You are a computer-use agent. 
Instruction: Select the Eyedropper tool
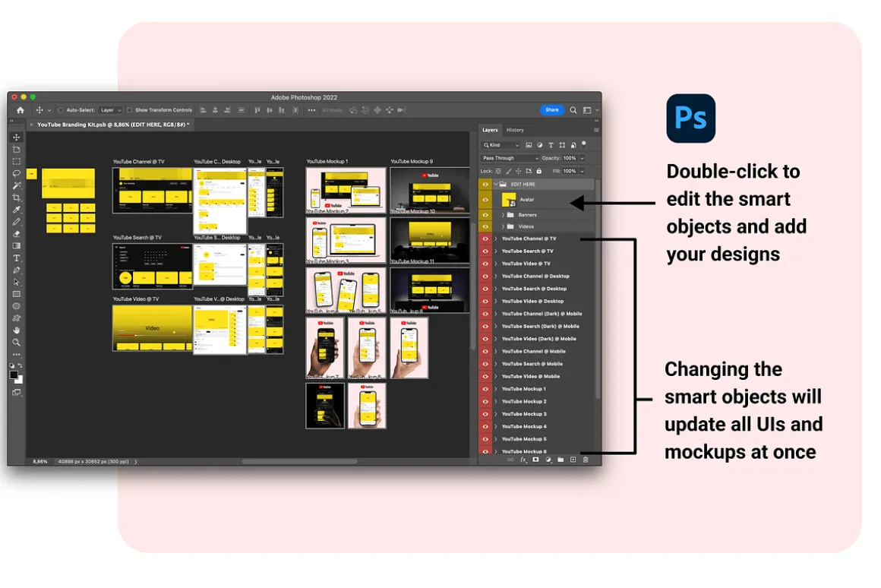tap(16, 210)
